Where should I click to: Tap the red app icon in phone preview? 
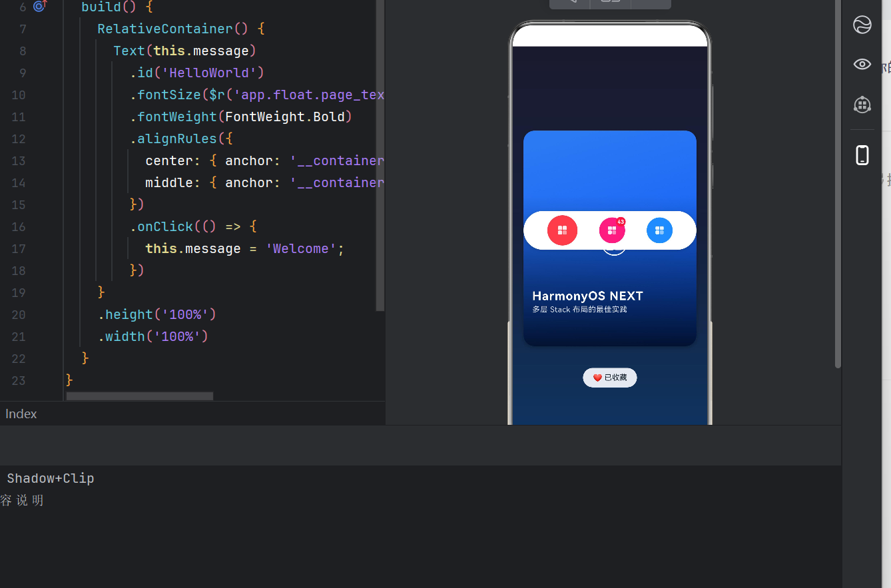click(x=562, y=230)
